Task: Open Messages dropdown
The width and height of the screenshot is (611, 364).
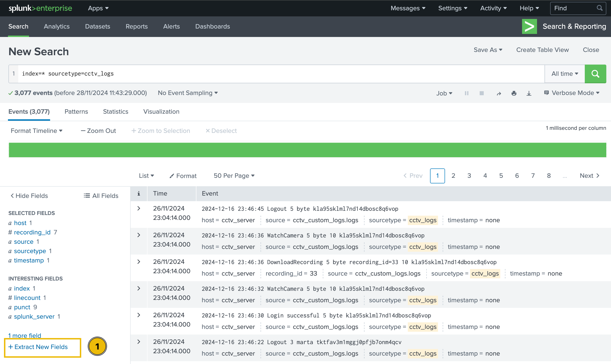Action: coord(408,8)
